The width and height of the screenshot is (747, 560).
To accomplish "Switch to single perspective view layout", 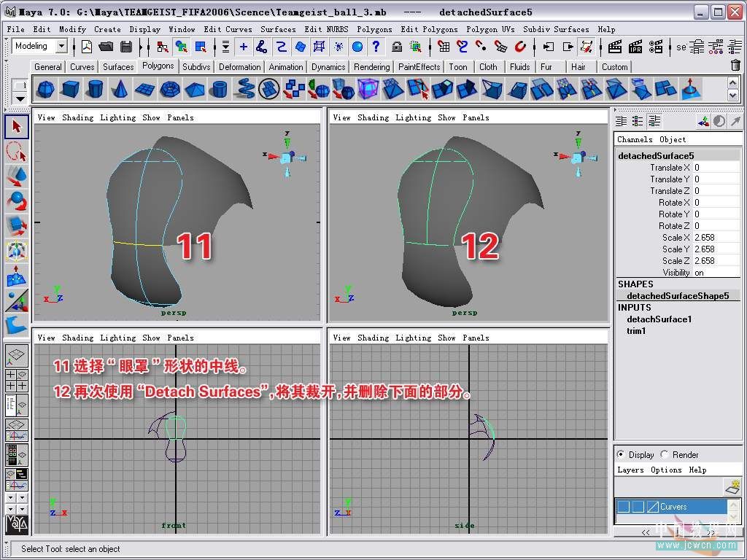I will click(x=17, y=355).
